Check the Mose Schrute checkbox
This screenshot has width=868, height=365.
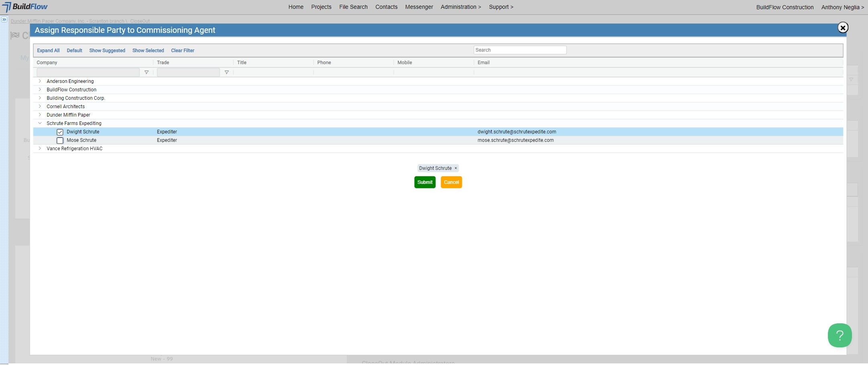point(60,141)
